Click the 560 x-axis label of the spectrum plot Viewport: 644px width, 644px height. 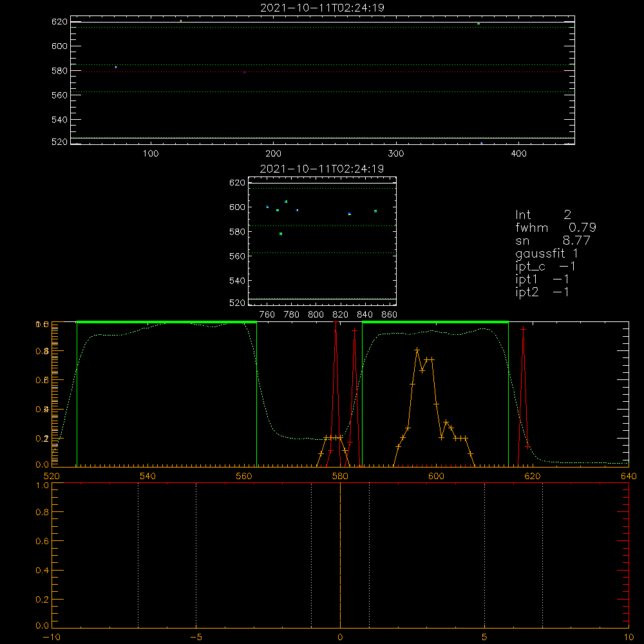click(x=244, y=476)
